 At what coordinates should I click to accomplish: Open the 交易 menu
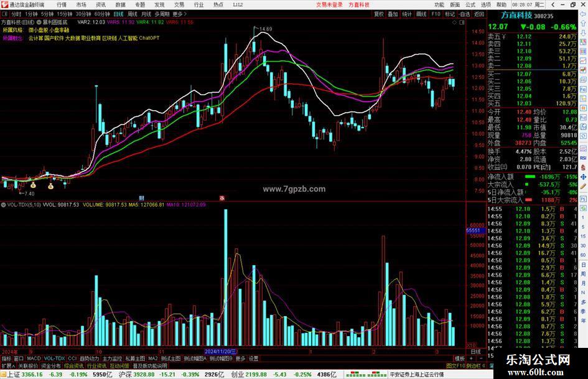(x=179, y=4)
